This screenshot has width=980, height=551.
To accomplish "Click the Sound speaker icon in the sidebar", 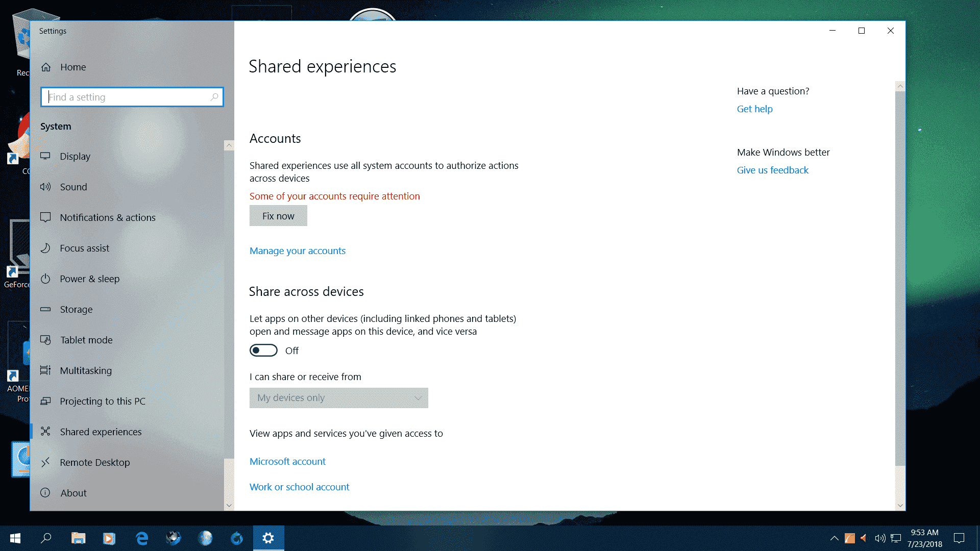I will pyautogui.click(x=45, y=187).
